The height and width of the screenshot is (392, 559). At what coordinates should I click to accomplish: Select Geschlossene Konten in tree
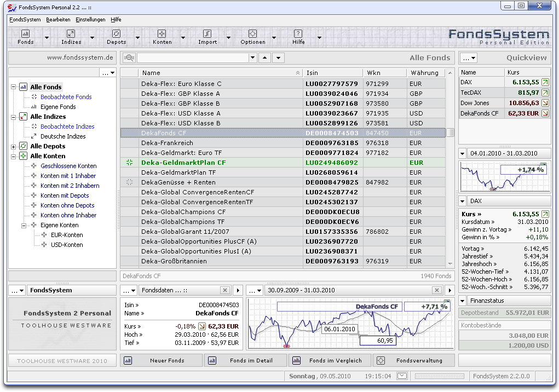click(x=68, y=166)
